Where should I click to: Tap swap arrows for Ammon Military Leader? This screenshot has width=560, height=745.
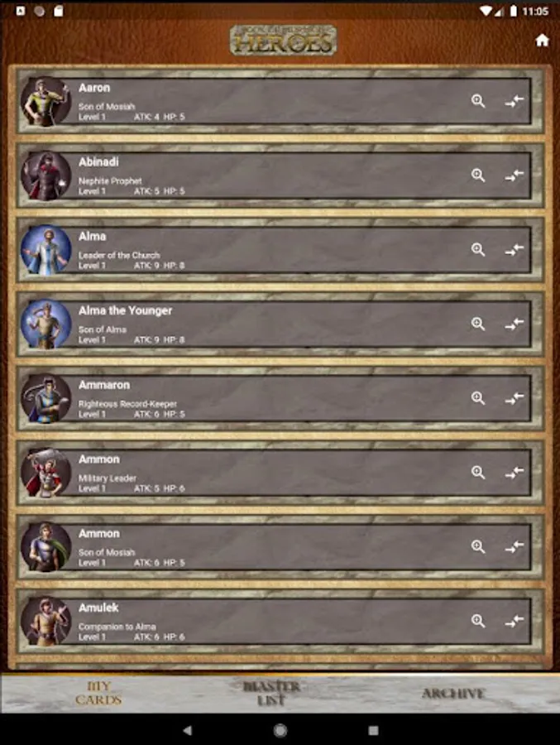point(515,473)
